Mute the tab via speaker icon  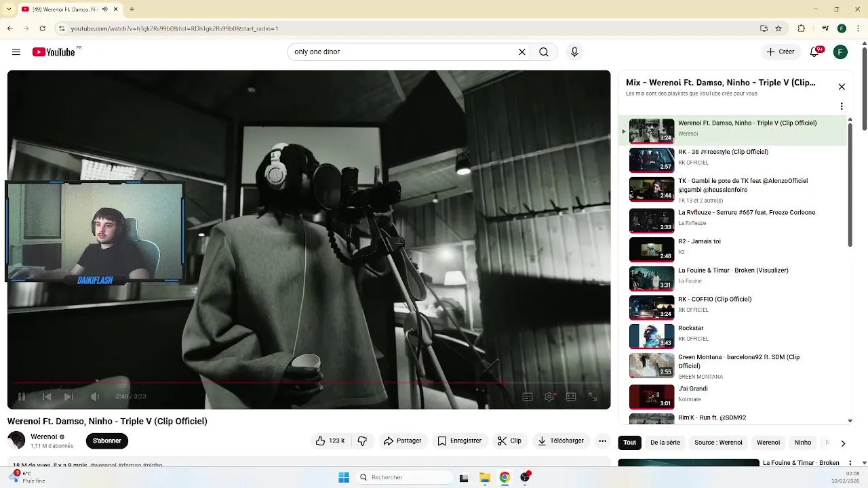click(x=104, y=9)
